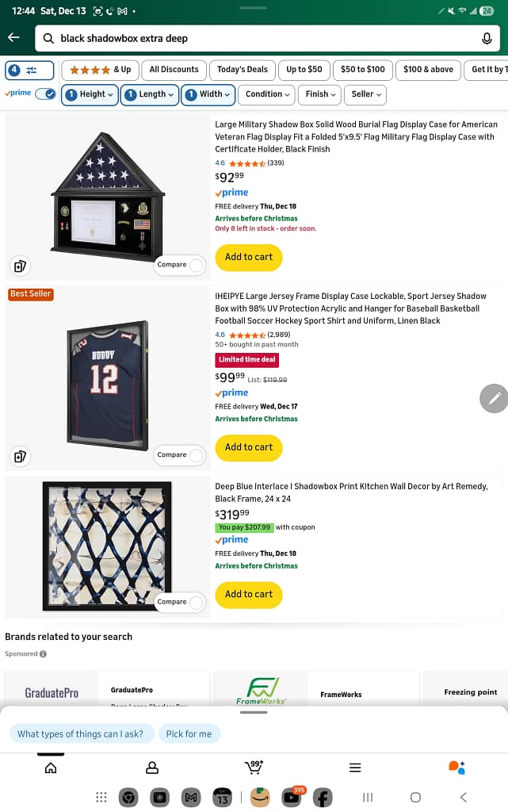Screen dimensions: 508x812
Task: Go to Home tab in bottom navigation
Action: point(51,768)
